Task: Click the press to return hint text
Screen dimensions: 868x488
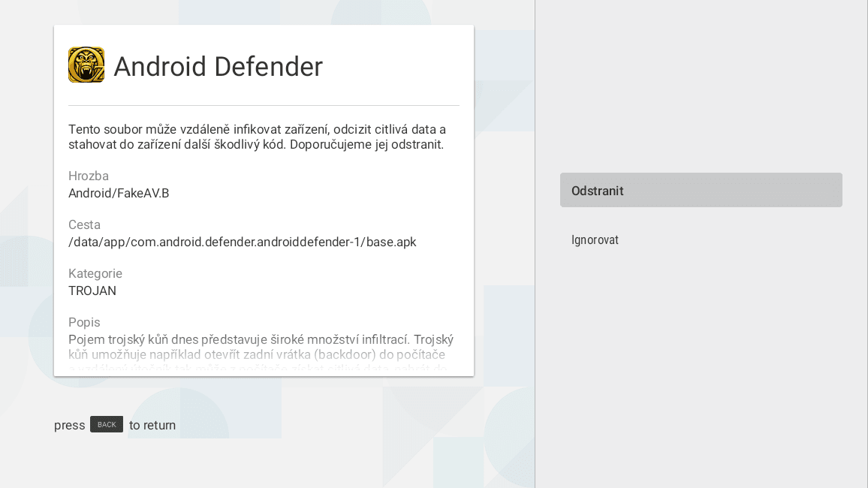Action: [114, 425]
